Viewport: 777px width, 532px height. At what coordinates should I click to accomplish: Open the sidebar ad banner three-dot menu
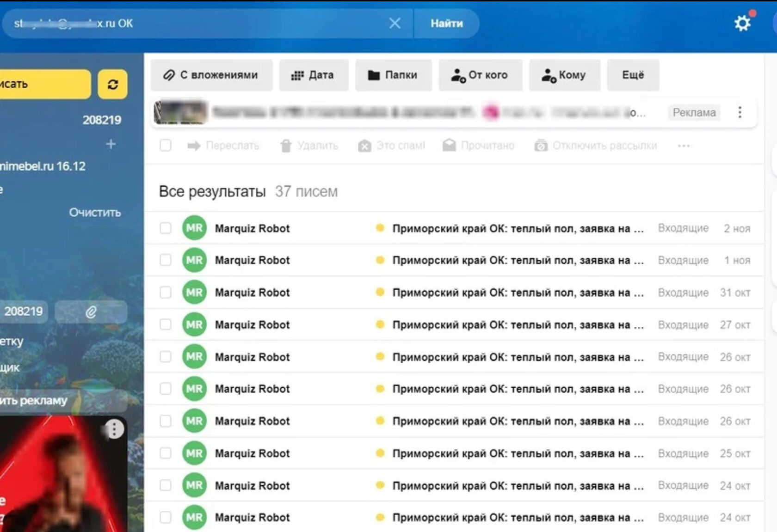coord(114,429)
